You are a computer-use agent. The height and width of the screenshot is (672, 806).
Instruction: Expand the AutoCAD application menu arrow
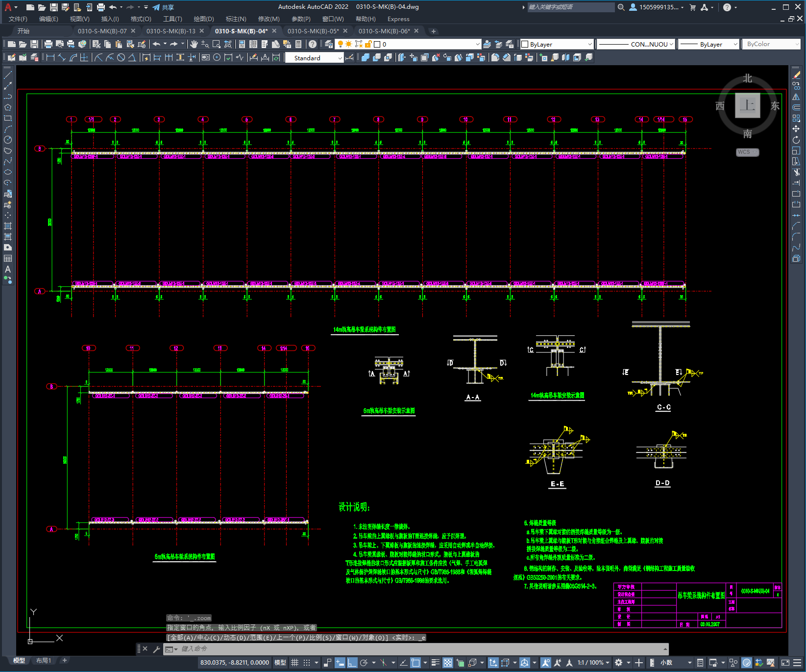[x=16, y=7]
